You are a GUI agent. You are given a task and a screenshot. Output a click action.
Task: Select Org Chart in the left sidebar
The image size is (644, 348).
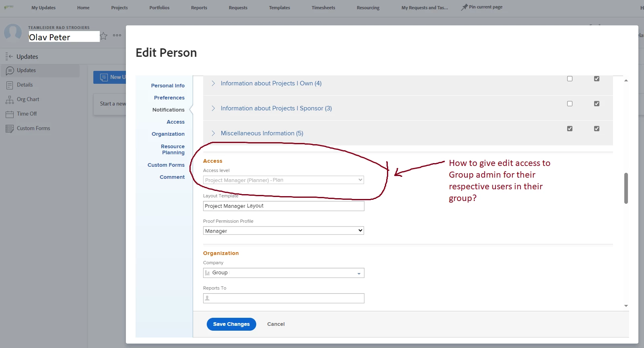(x=28, y=99)
